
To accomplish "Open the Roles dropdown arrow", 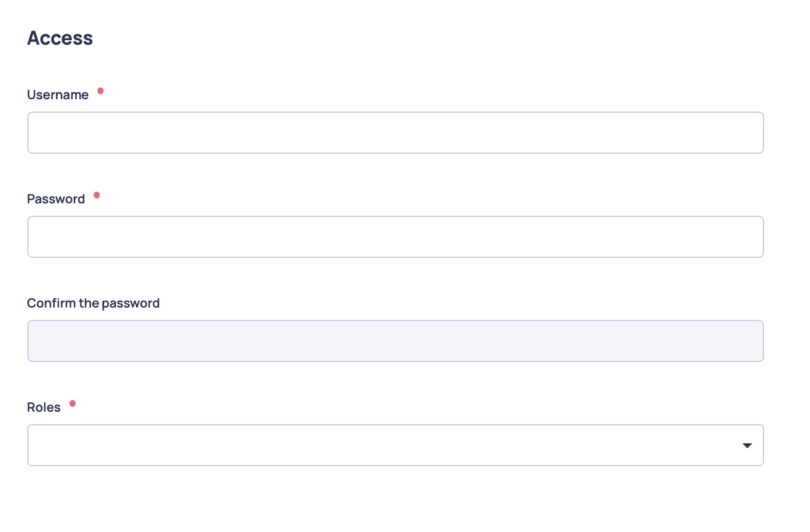I will [x=747, y=446].
